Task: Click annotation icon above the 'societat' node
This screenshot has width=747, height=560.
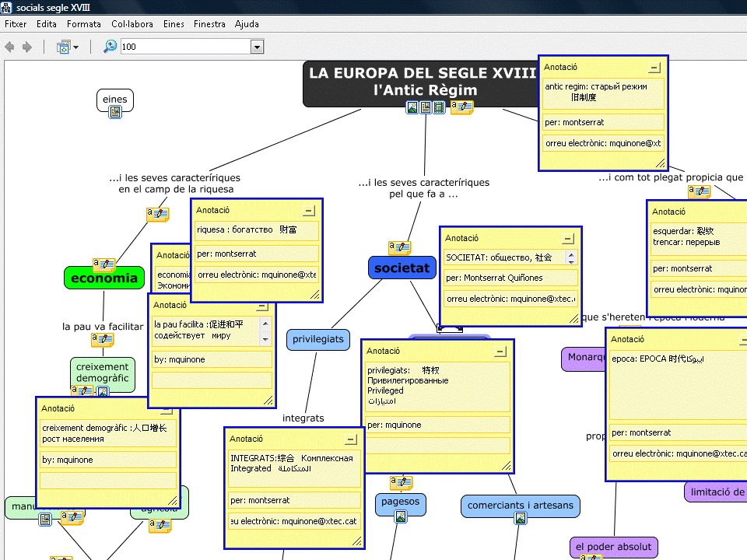Action: click(x=400, y=247)
